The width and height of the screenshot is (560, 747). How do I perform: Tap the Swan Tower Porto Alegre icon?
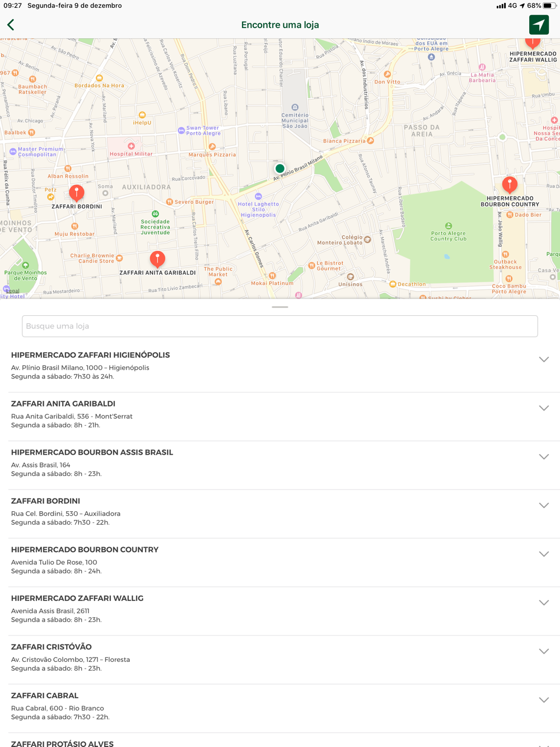181,130
